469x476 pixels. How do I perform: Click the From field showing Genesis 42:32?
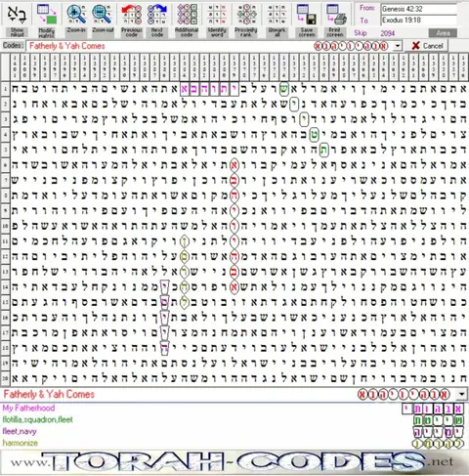(x=419, y=9)
